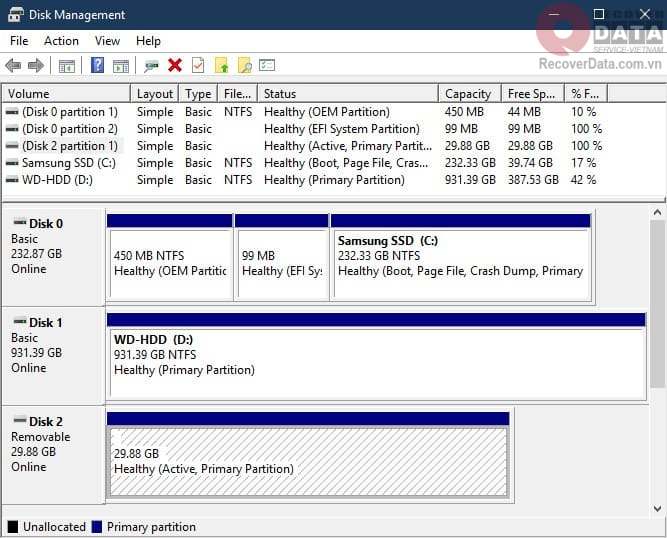The width and height of the screenshot is (667, 538).
Task: Click the scroll up arrow in the disk pane
Action: point(657,213)
